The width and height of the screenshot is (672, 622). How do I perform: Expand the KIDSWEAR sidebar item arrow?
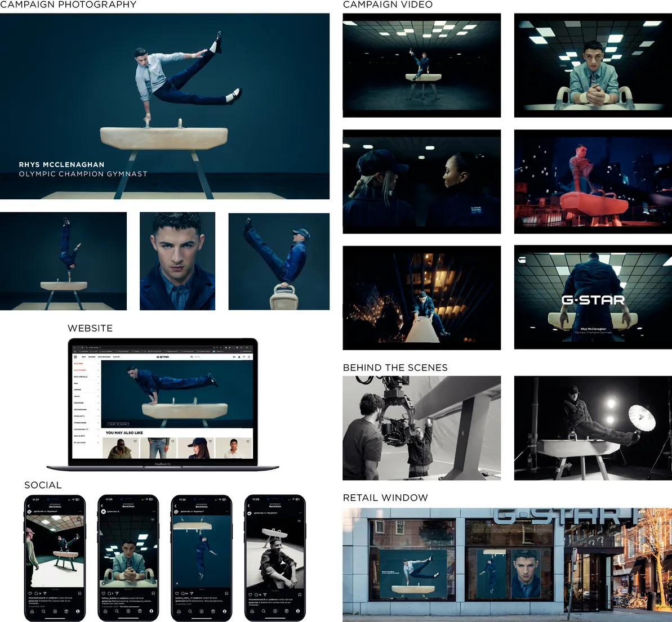click(98, 402)
